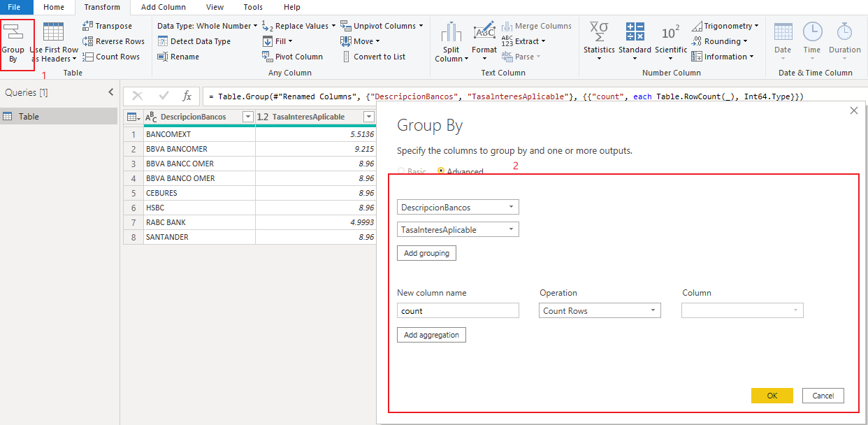Click the 1.2 type icon of TasaInteresAplicable
The height and width of the screenshot is (425, 868).
click(263, 117)
